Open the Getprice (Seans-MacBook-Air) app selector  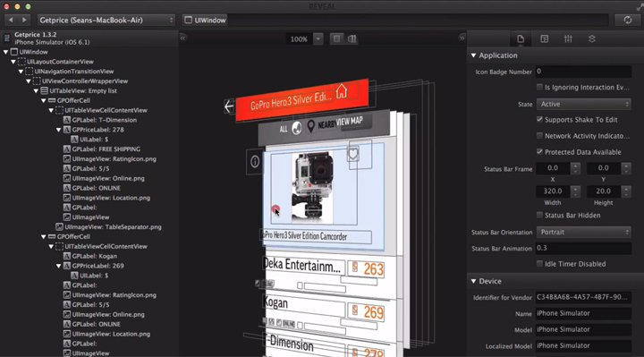106,20
